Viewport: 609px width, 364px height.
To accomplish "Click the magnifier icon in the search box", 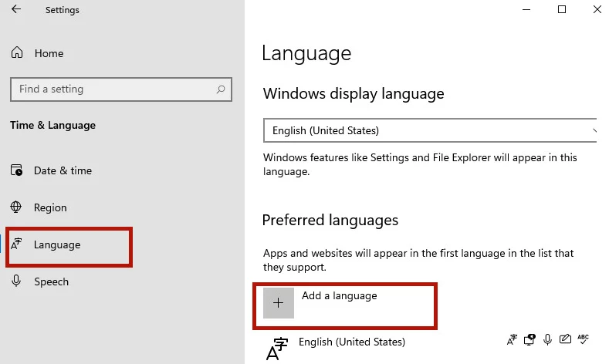I will coord(221,89).
